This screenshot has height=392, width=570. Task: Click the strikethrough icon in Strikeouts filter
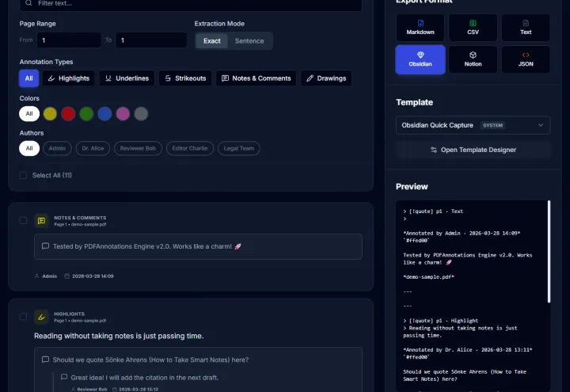(168, 78)
